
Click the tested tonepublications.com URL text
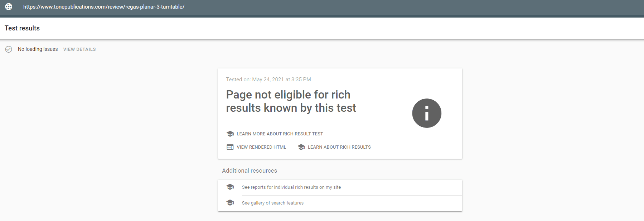pos(104,7)
